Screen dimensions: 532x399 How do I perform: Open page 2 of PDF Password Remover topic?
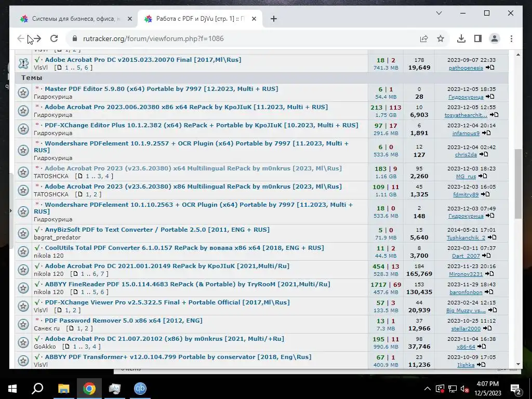[87, 328]
